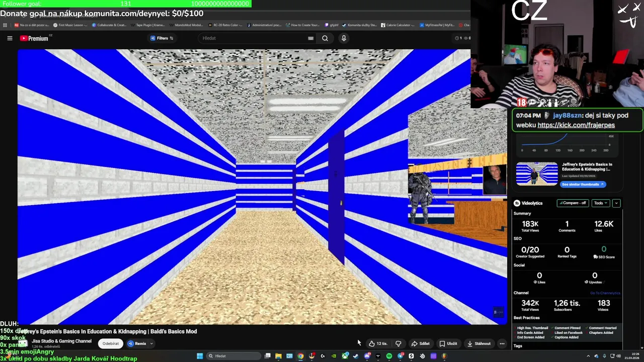The image size is (644, 362).
Task: Switch to Chrome in the taskbar
Action: [x=300, y=356]
